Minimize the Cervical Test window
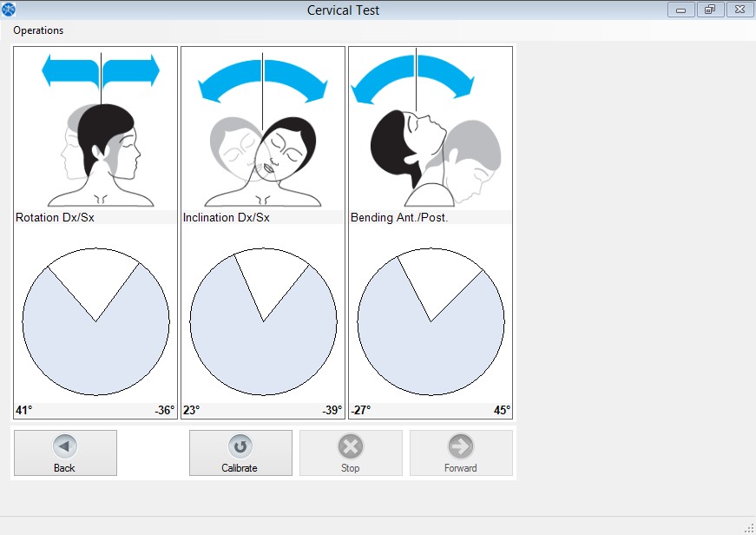The image size is (756, 535). point(680,10)
